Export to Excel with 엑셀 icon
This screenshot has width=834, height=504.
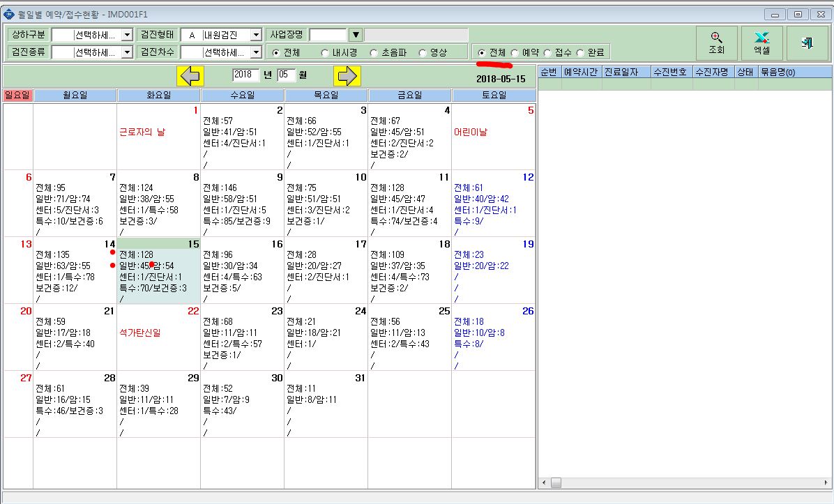[x=761, y=43]
